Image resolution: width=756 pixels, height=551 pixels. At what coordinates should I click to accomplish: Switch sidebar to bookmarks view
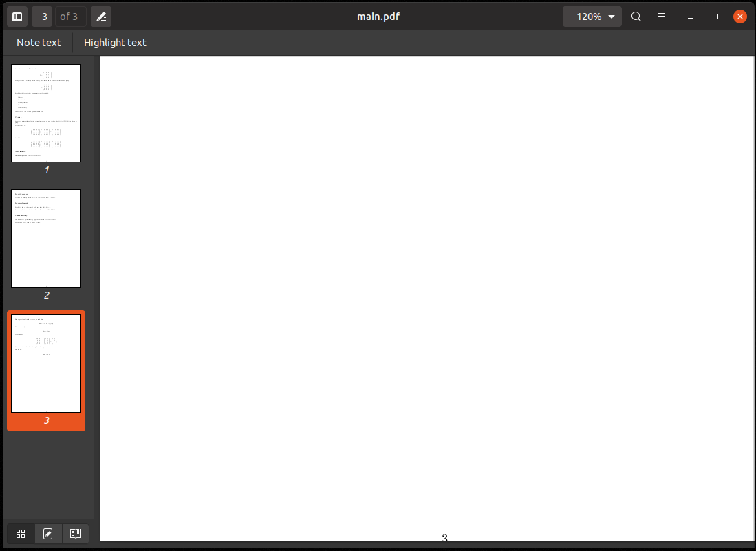[75, 534]
